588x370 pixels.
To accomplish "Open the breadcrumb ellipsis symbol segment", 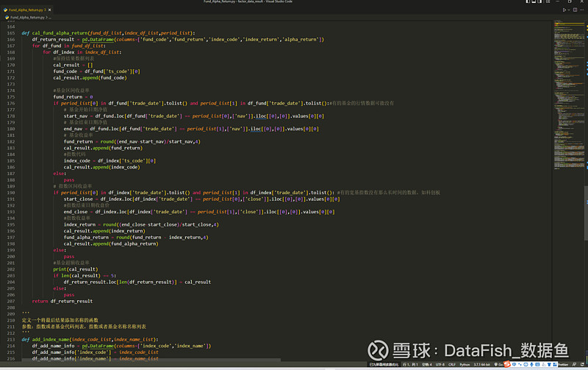I will click(50, 17).
